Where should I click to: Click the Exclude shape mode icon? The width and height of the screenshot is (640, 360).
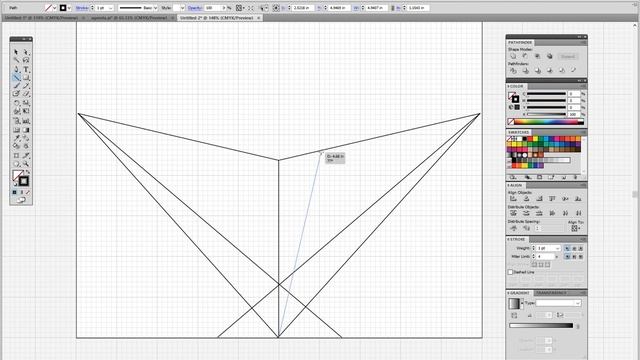tap(549, 56)
